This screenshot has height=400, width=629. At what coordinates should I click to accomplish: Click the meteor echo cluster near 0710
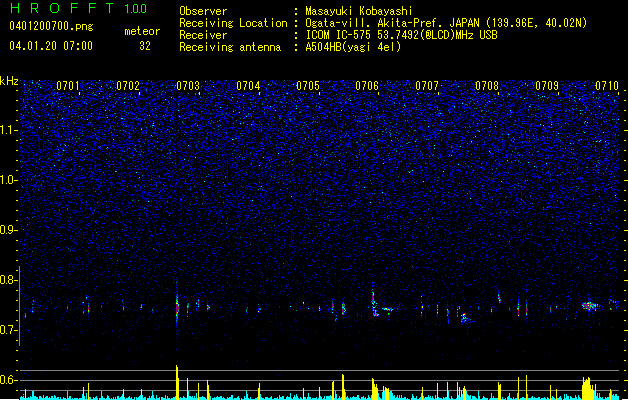click(x=589, y=306)
